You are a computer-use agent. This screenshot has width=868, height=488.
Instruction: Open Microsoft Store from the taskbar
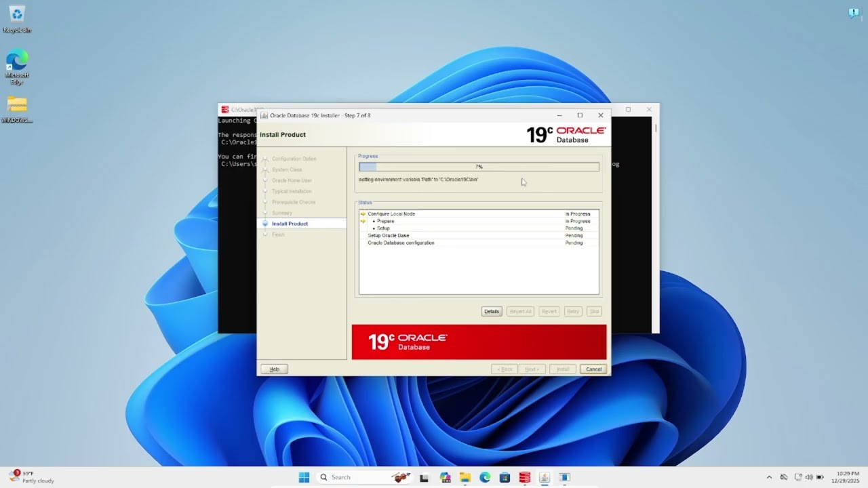[x=505, y=477]
